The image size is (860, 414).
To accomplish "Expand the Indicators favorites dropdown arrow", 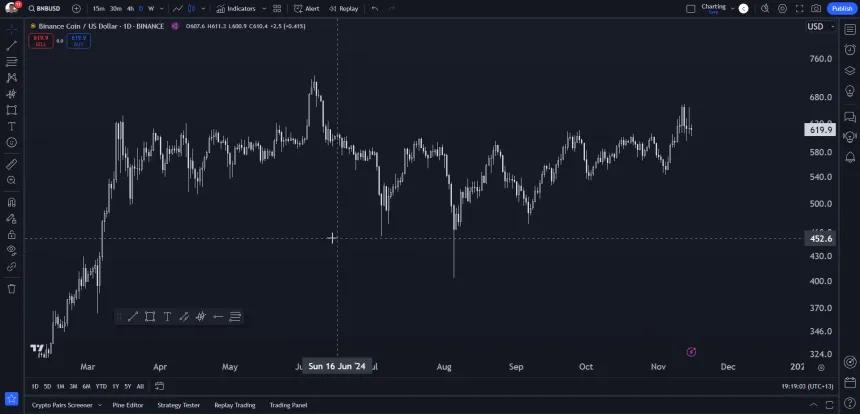I will pyautogui.click(x=264, y=9).
